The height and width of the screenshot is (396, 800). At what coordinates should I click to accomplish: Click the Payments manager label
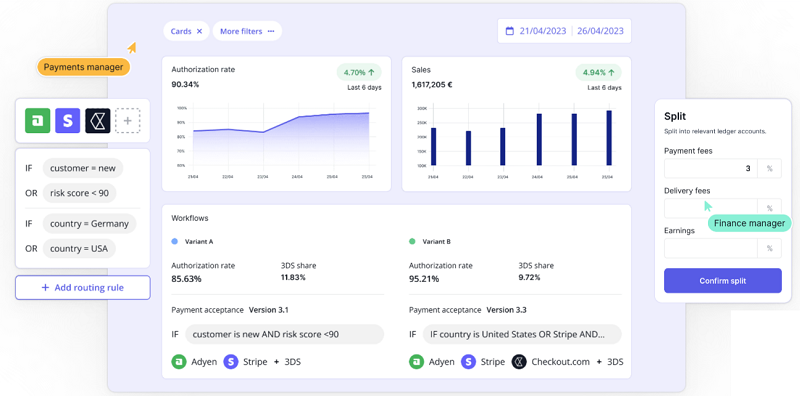click(83, 67)
